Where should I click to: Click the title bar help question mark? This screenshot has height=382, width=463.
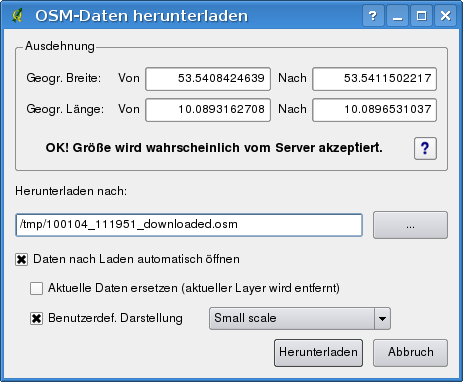pos(373,16)
